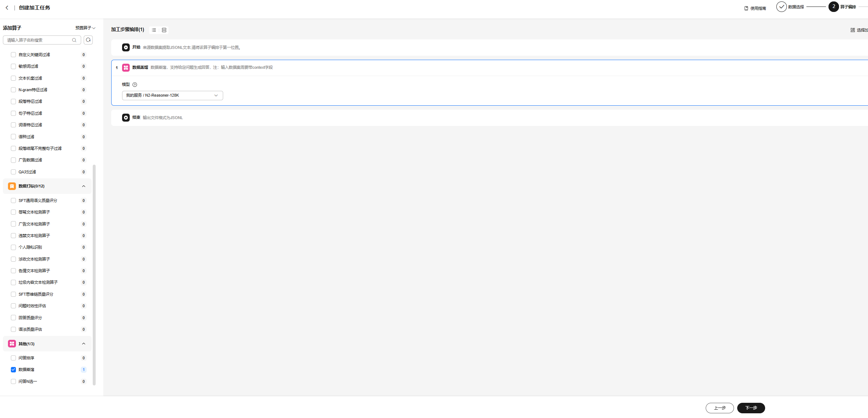868x418 pixels.
Task: Open the 预置算子 dropdown
Action: tap(85, 28)
